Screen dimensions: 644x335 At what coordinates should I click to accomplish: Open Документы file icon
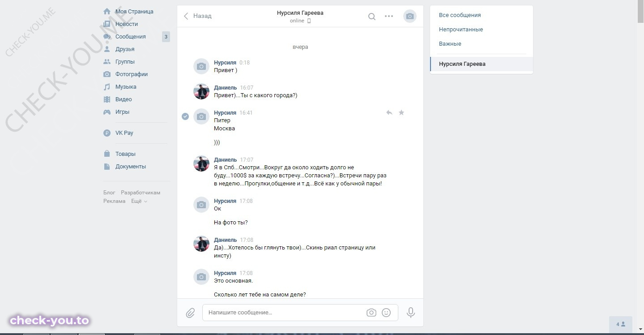107,166
